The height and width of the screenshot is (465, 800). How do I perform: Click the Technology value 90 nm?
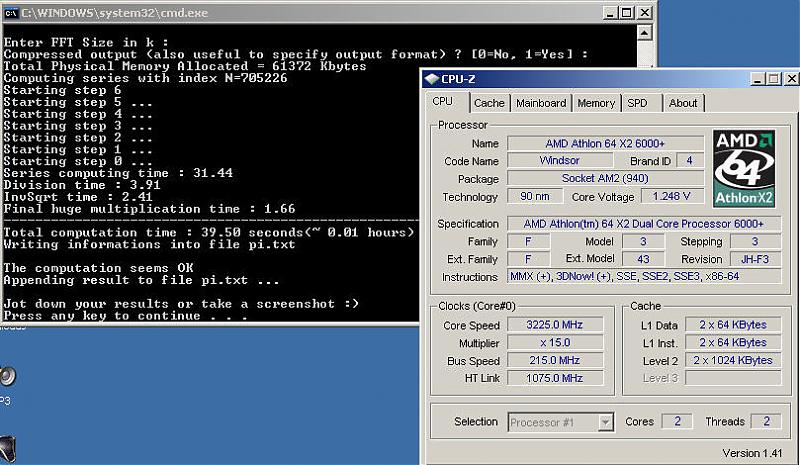pyautogui.click(x=535, y=197)
